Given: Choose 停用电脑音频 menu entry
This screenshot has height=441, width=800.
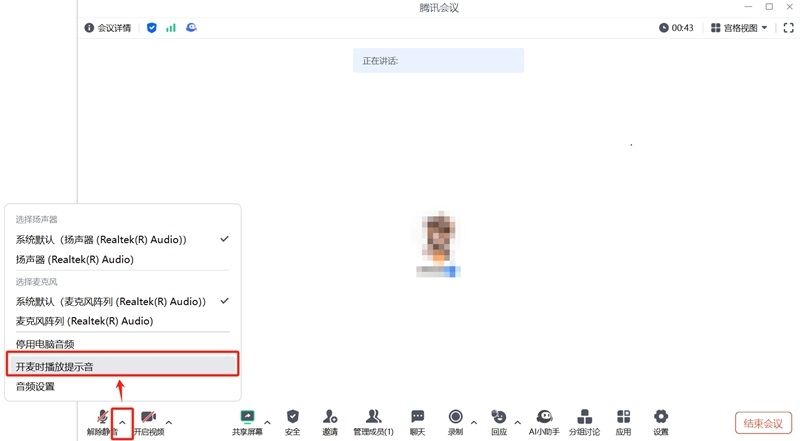Looking at the screenshot, I should (x=122, y=344).
